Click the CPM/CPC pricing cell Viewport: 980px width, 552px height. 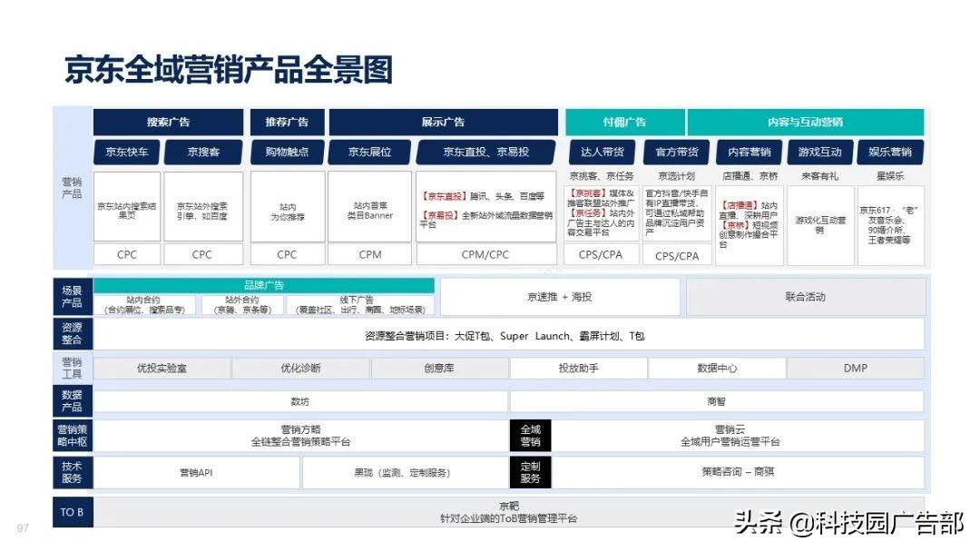tap(485, 254)
